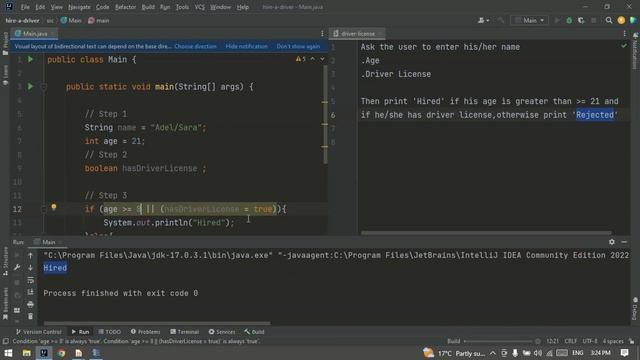Go to previous highlighted warning arrow
This screenshot has width=640, height=360.
tap(313, 59)
